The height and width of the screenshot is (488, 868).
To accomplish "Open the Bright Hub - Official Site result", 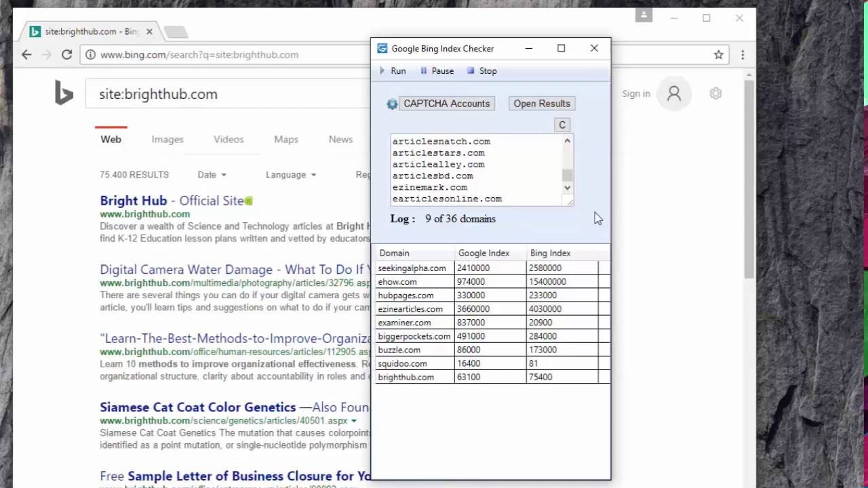I will [172, 201].
